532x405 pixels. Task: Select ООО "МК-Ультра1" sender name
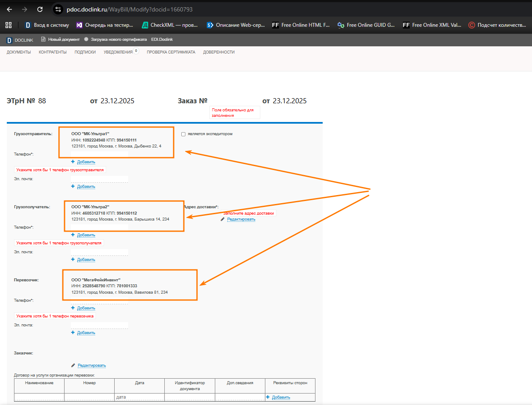[x=90, y=134]
